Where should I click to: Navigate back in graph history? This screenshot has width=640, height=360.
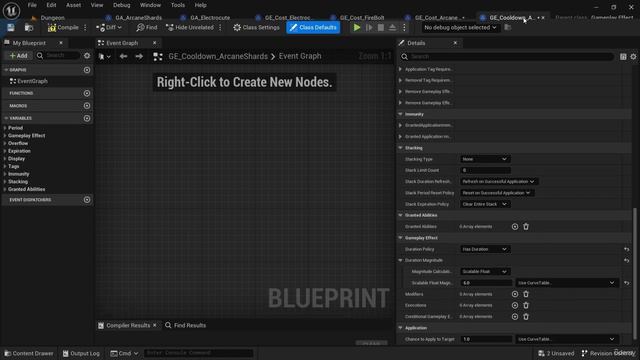coord(123,56)
